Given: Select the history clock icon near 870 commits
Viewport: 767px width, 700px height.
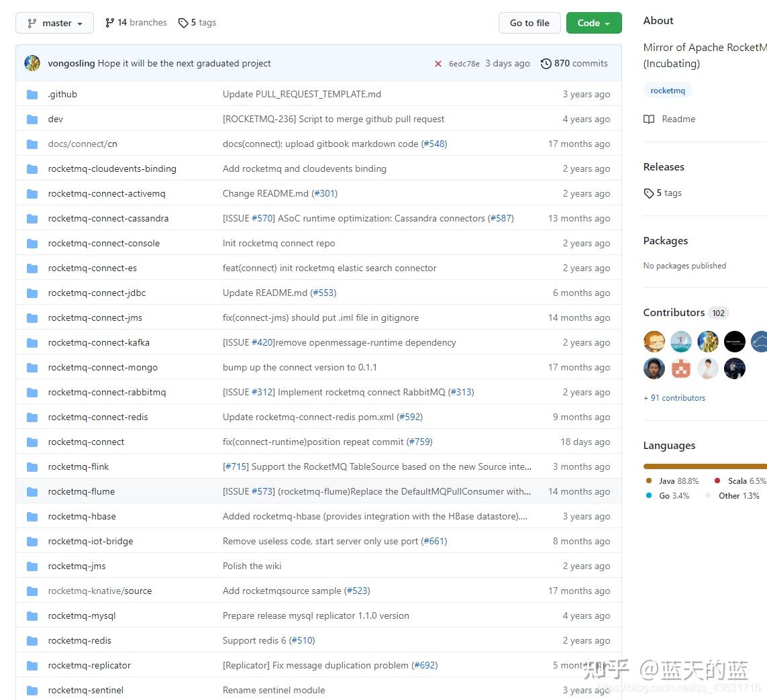Looking at the screenshot, I should click(545, 63).
